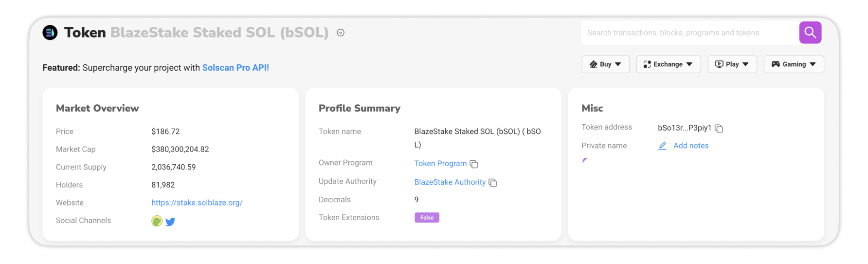Click the False Token Extensions badge

tap(427, 218)
